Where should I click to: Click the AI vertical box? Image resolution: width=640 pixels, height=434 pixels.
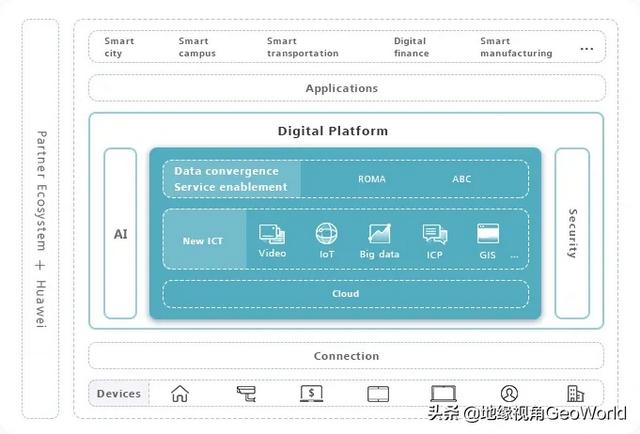(120, 234)
